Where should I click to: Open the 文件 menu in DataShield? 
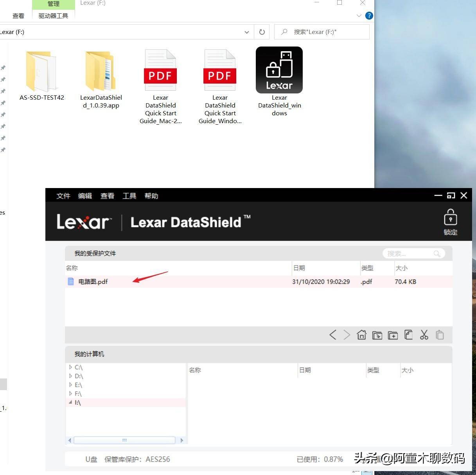[x=63, y=196]
